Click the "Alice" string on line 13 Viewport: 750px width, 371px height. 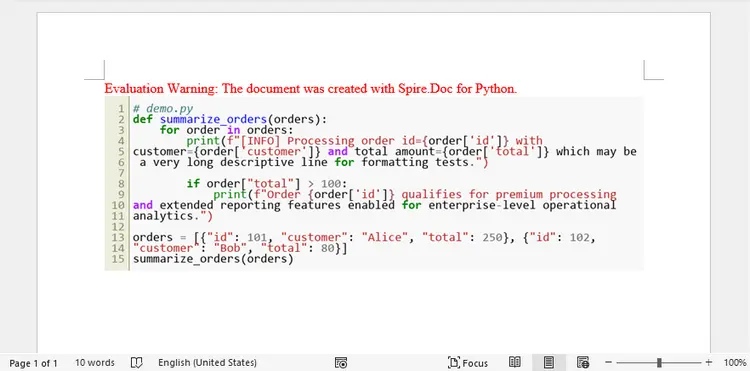tap(385, 237)
